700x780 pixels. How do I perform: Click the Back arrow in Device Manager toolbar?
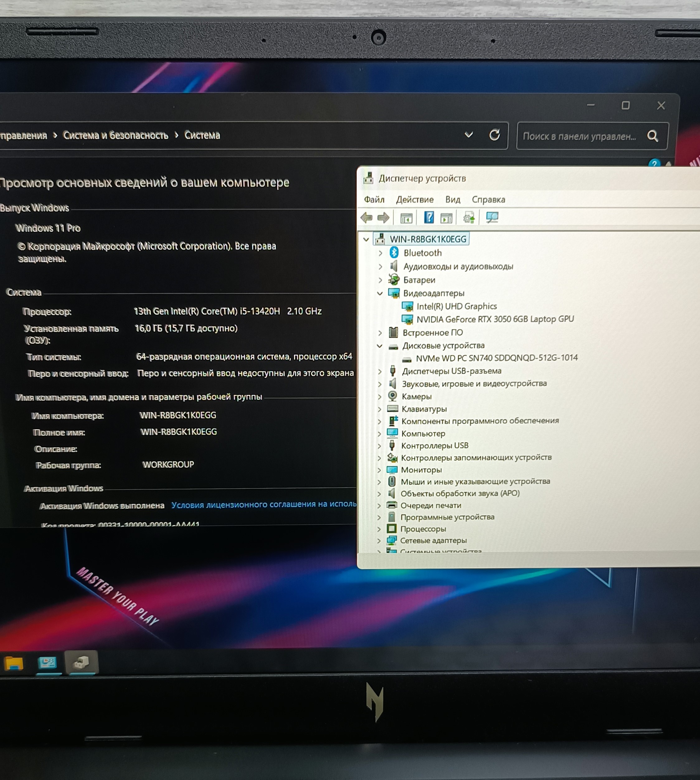366,218
